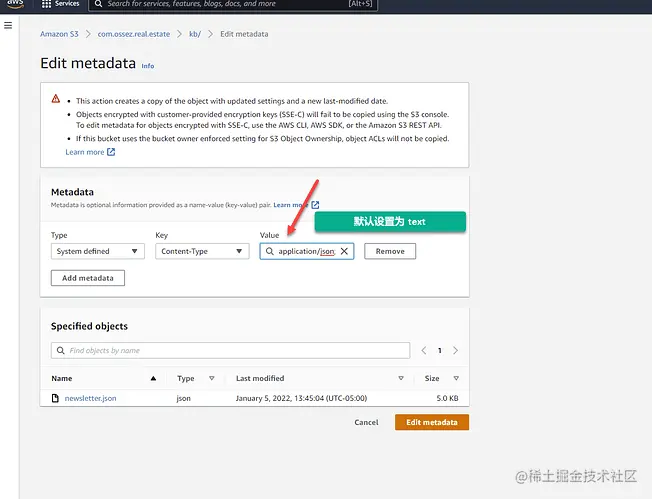Select page 1 in pagination
The image size is (652, 499).
point(440,351)
